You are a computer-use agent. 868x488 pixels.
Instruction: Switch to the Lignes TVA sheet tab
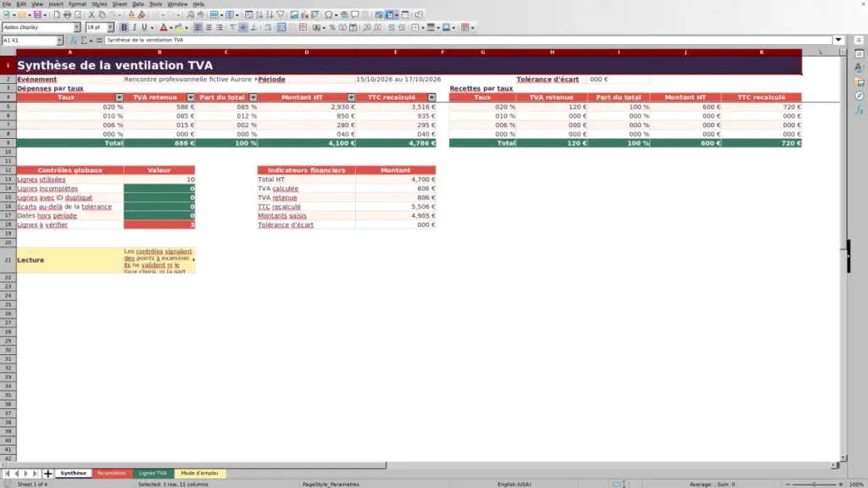[153, 474]
